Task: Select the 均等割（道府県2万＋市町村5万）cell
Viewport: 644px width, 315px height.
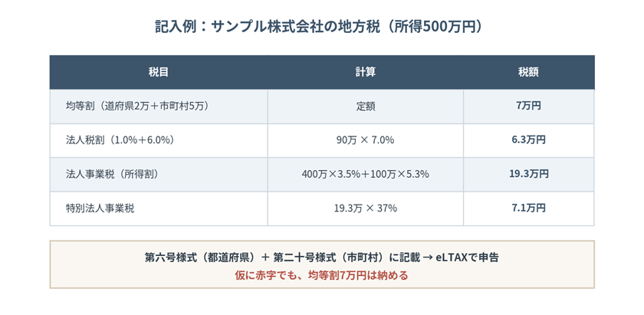Action: 159,107
